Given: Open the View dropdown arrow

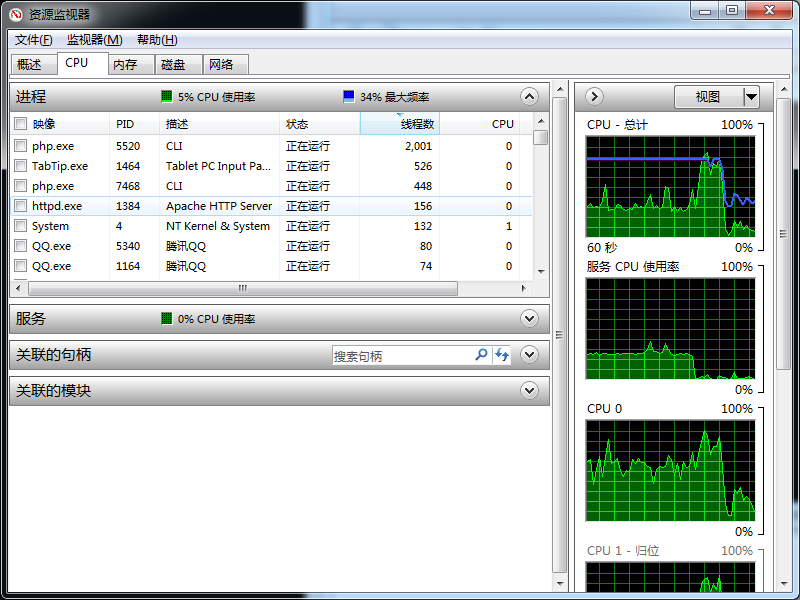Looking at the screenshot, I should (751, 97).
